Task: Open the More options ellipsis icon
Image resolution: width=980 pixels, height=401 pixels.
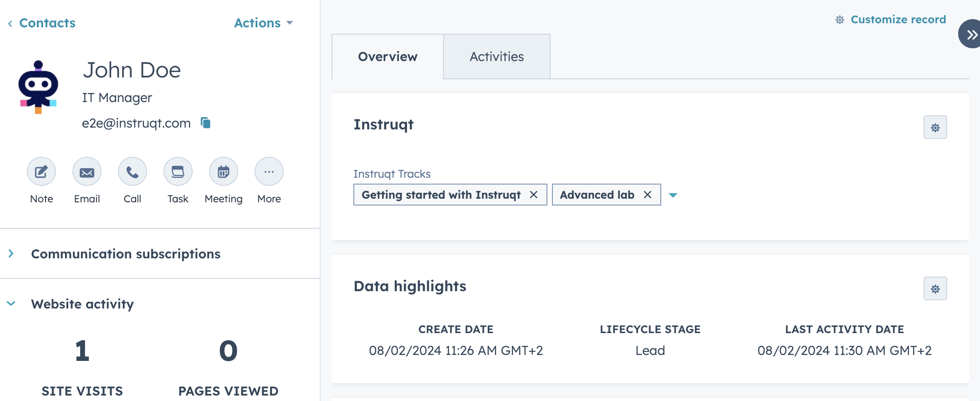Action: click(269, 172)
